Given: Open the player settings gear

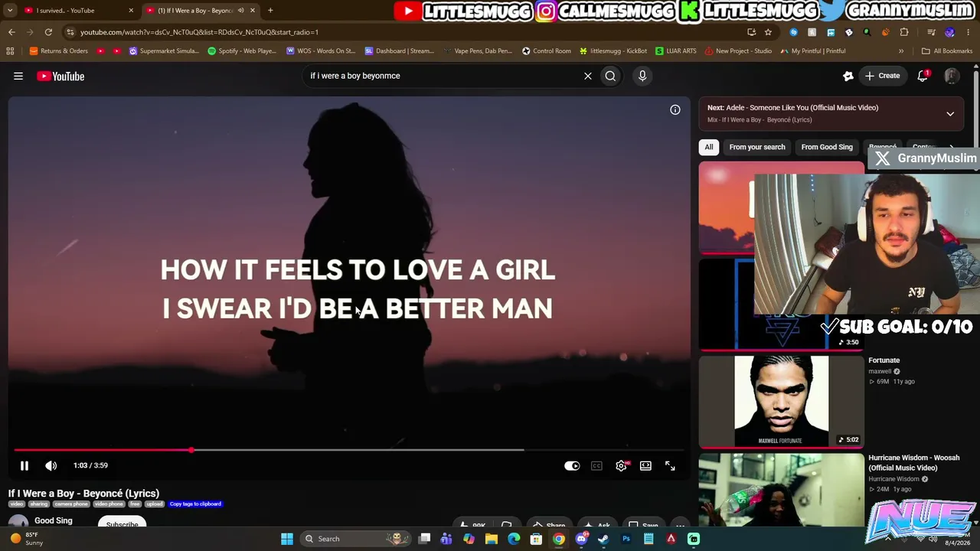Looking at the screenshot, I should tap(621, 465).
